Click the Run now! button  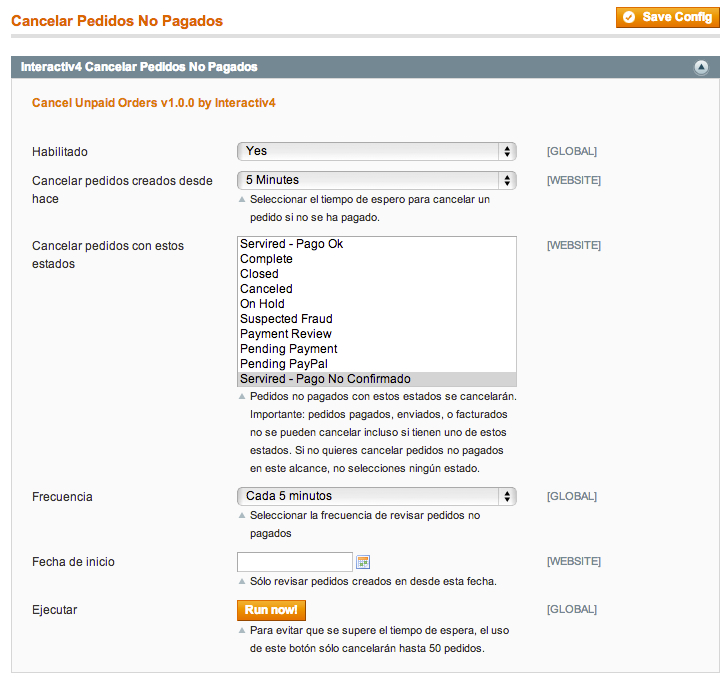click(271, 610)
